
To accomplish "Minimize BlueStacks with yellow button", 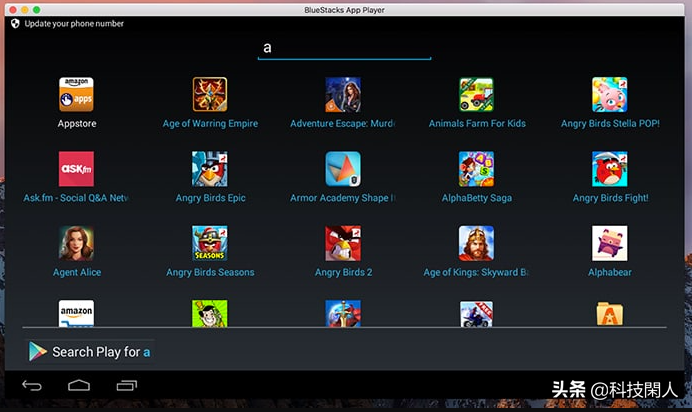I will 25,10.
